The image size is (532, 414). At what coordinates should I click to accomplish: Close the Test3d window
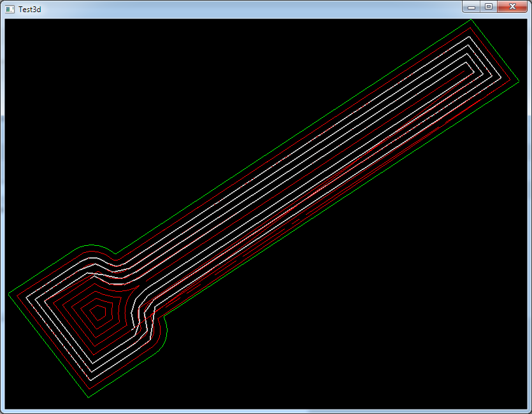tap(512, 7)
